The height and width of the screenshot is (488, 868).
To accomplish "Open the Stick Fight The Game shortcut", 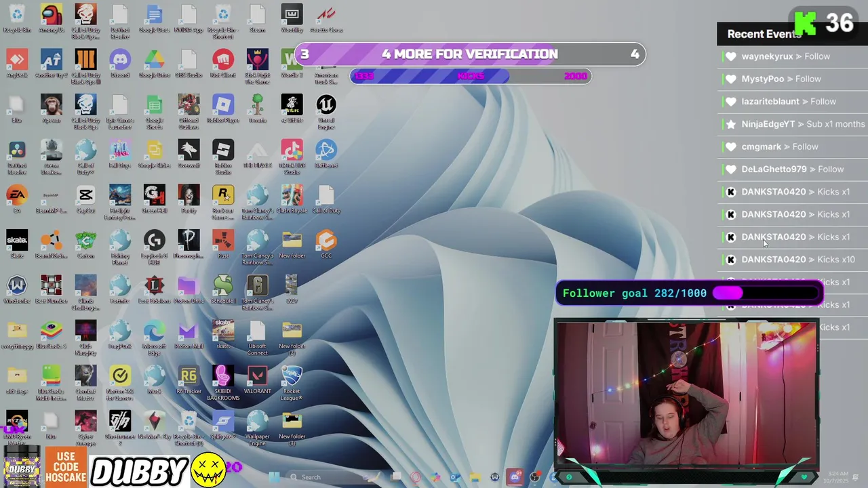I will click(258, 67).
